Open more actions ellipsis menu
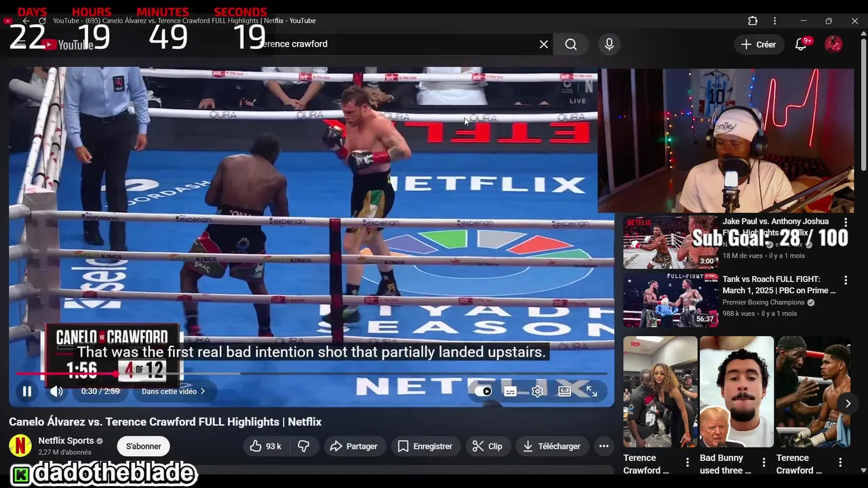Screen dimensions: 868x488 point(604,446)
